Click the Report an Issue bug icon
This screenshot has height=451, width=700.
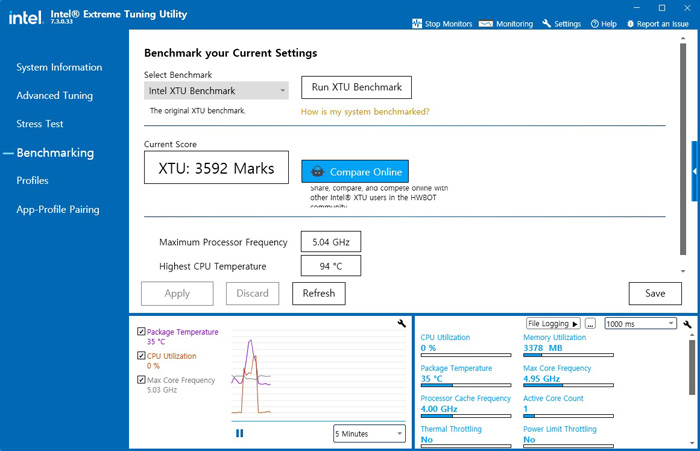[630, 24]
